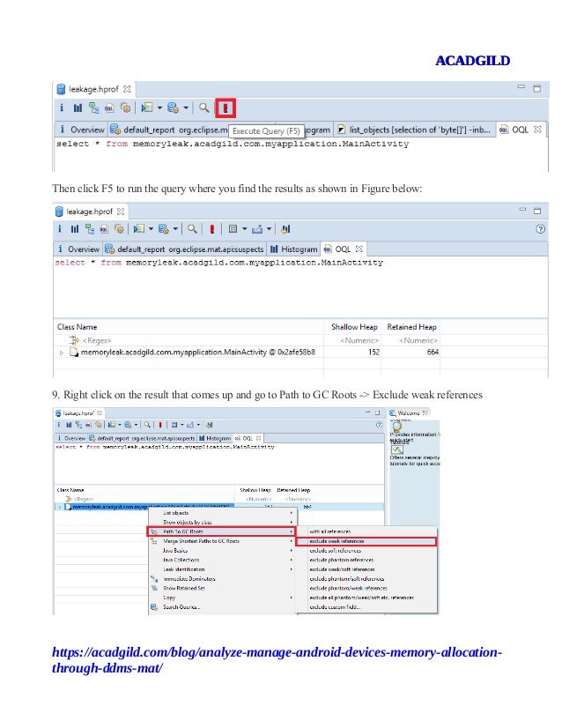Open report dropdown arrow in top screenshot toolbar

[159, 108]
